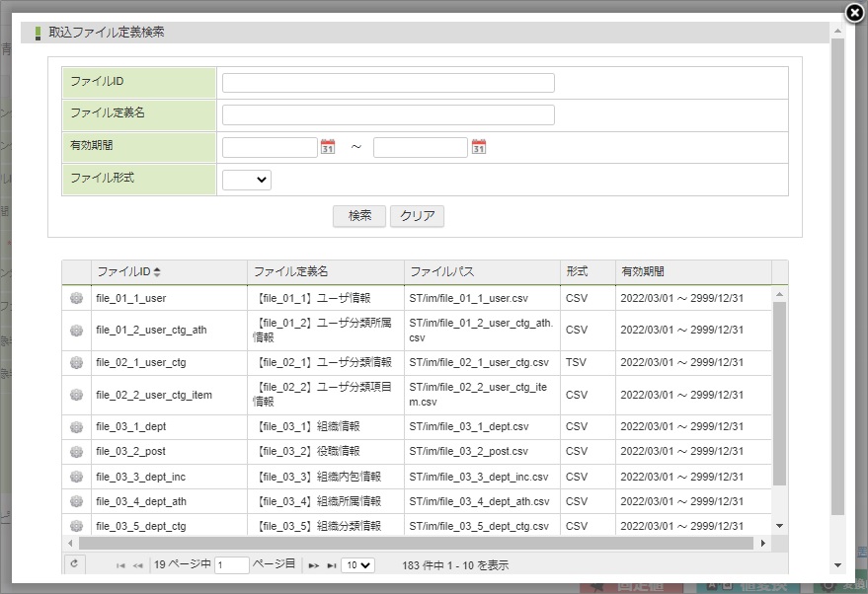Viewport: 868px width, 594px height.
Task: Sort by the ファイルID column header
Action: click(128, 271)
